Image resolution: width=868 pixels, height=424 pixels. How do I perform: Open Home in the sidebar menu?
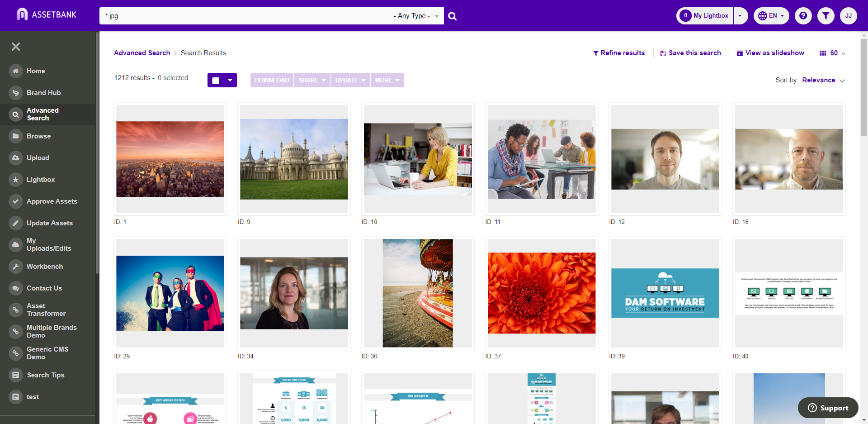[x=36, y=71]
